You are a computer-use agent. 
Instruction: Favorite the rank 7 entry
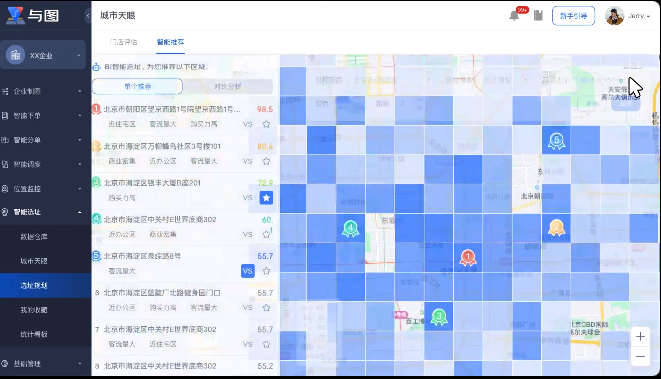[266, 344]
